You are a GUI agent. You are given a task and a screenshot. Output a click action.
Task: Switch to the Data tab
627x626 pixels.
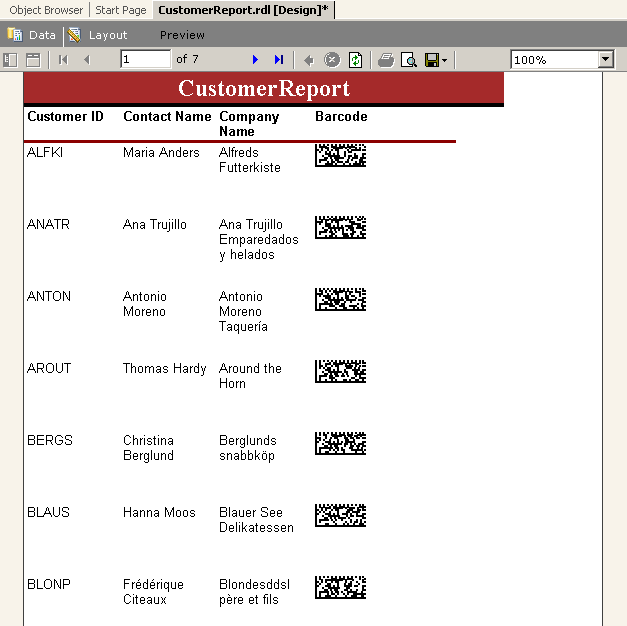point(32,35)
